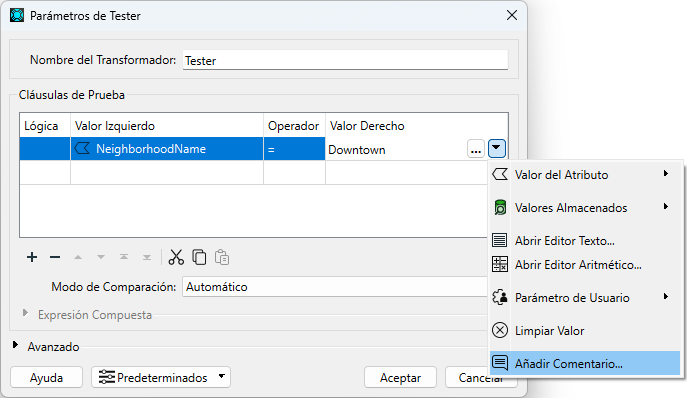The width and height of the screenshot is (687, 398).
Task: Open ellipsis editor button for Valor Derecho
Action: pos(476,149)
